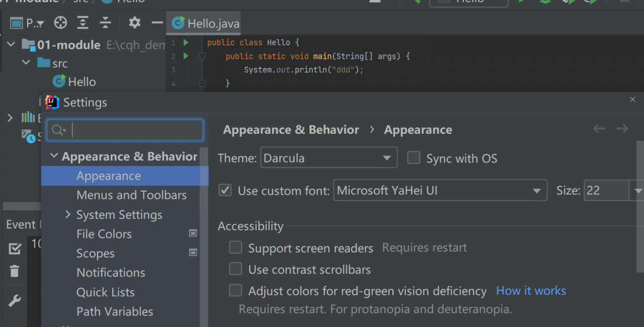Image resolution: width=644 pixels, height=327 pixels.
Task: Collapse the 01-module project node
Action: (11, 45)
